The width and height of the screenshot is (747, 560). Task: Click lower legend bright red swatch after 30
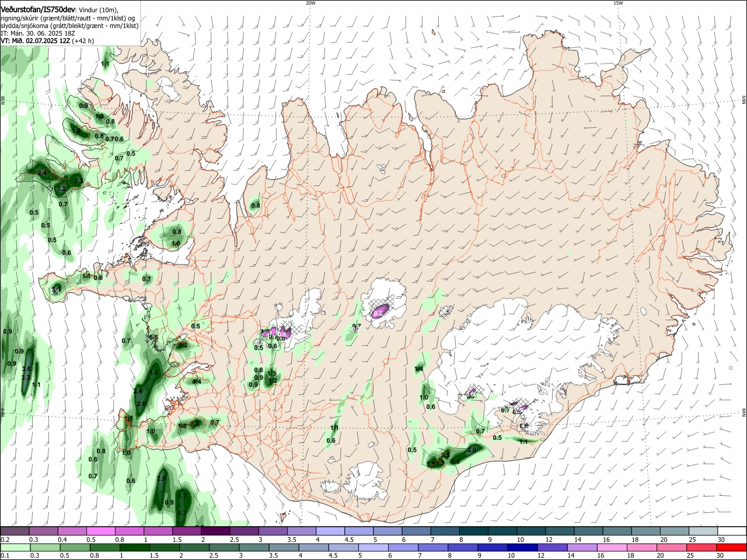(x=731, y=547)
